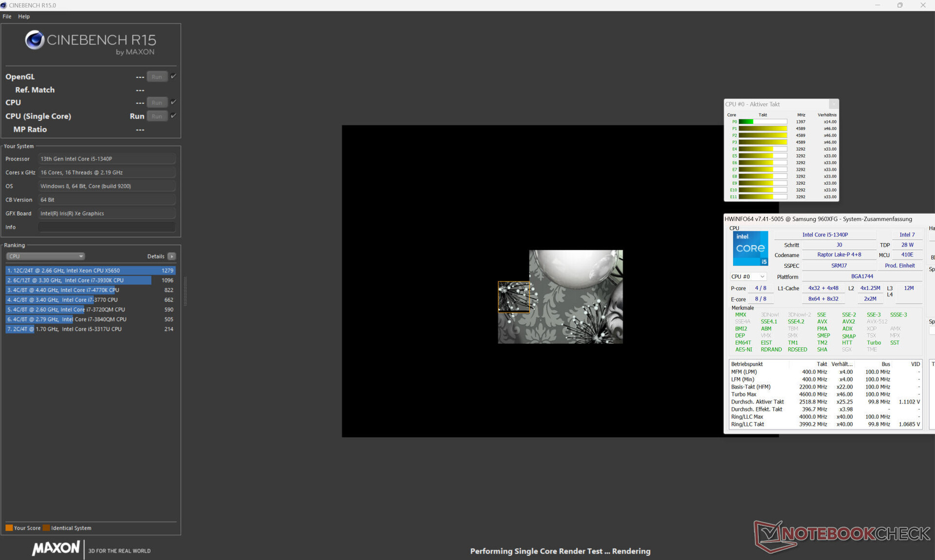Restore down the Cinebench window
Image resolution: width=935 pixels, height=560 pixels.
coord(900,5)
